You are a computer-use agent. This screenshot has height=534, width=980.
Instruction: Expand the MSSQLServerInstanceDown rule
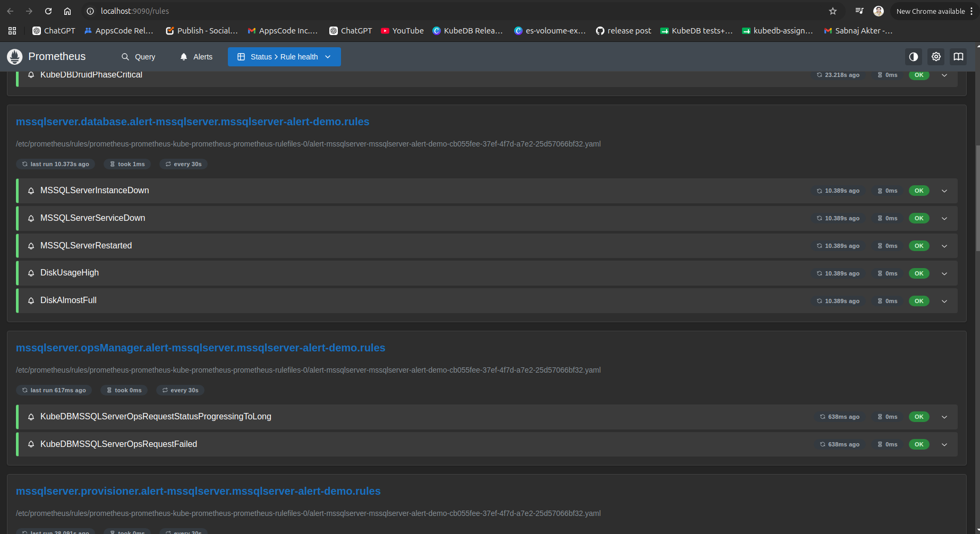(944, 191)
